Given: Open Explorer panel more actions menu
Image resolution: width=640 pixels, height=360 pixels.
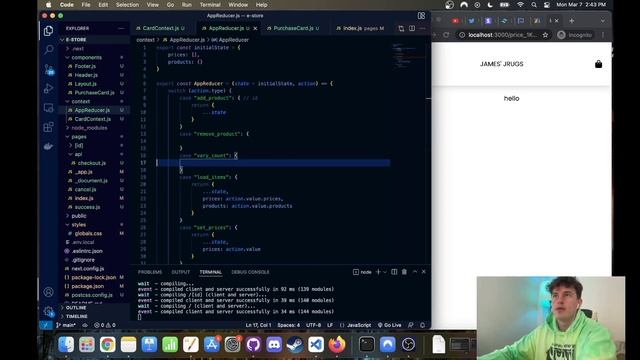Looking at the screenshot, I should click(x=121, y=28).
